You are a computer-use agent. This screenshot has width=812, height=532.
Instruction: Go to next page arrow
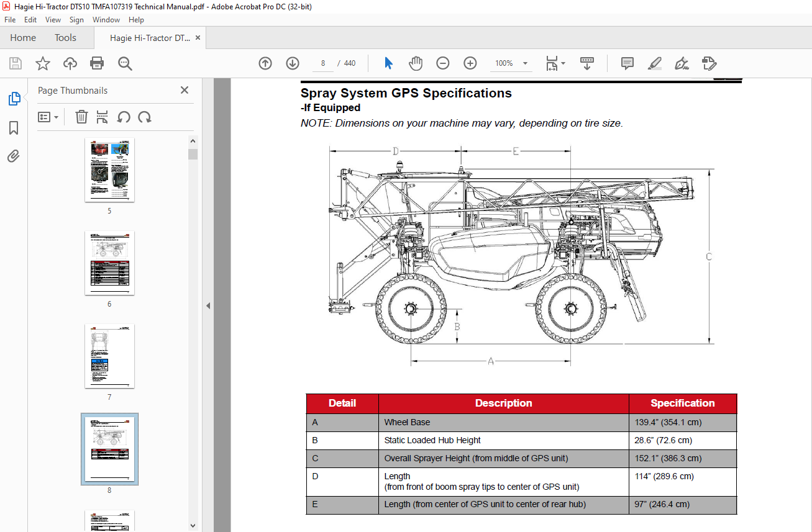coord(293,63)
